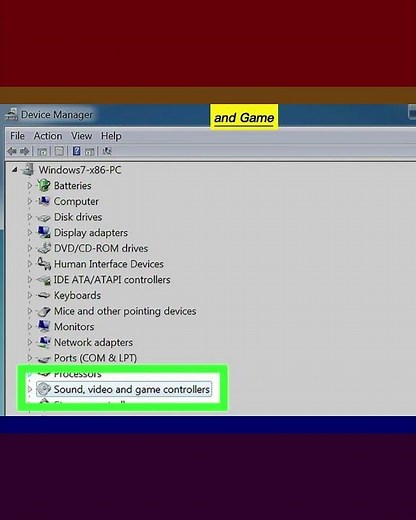Screen dimensions: 416x520
Task: Click the Display adapters icon
Action: pos(44,232)
